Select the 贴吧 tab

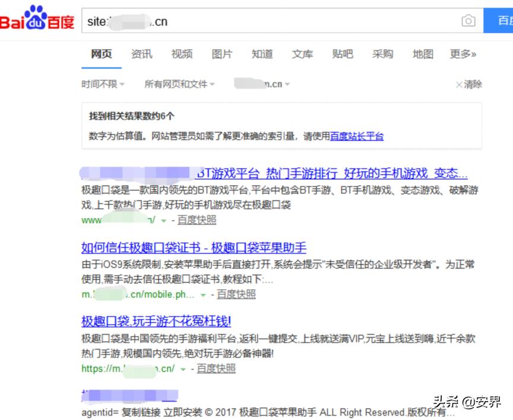pos(343,54)
